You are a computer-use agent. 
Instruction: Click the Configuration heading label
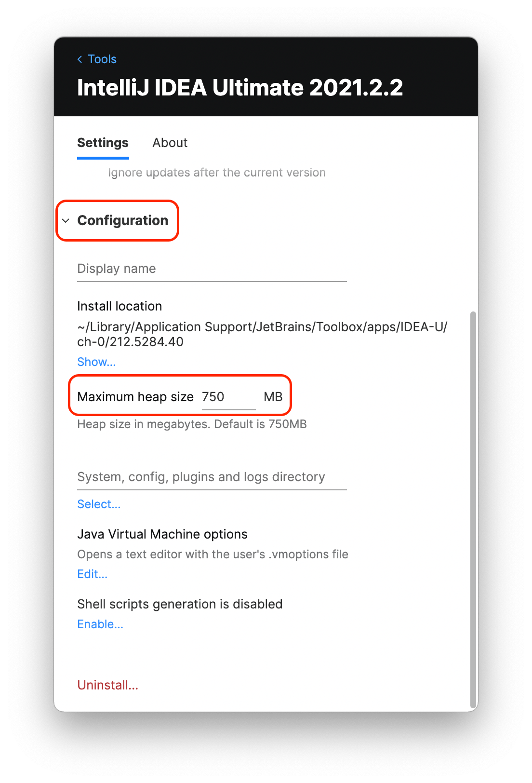(123, 221)
